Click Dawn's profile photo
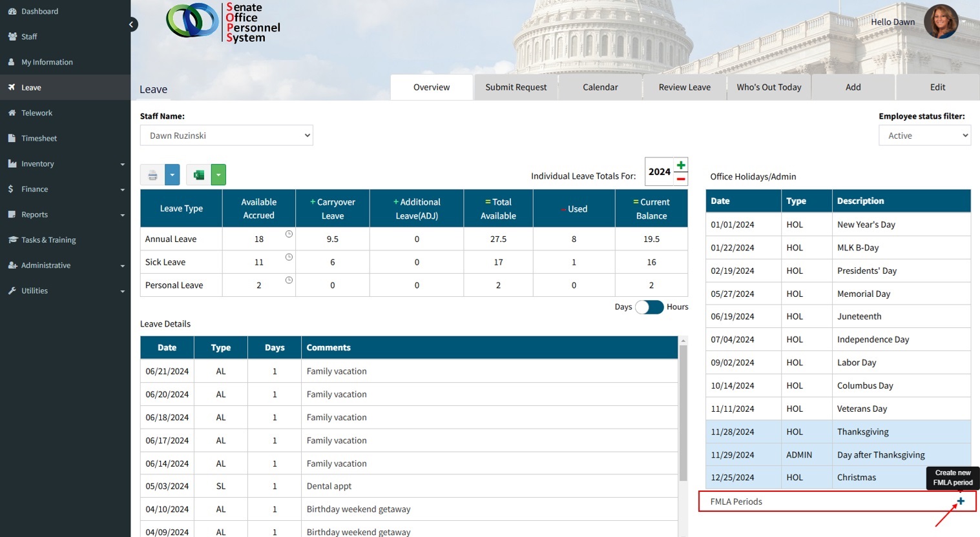The image size is (980, 537). 941,21
